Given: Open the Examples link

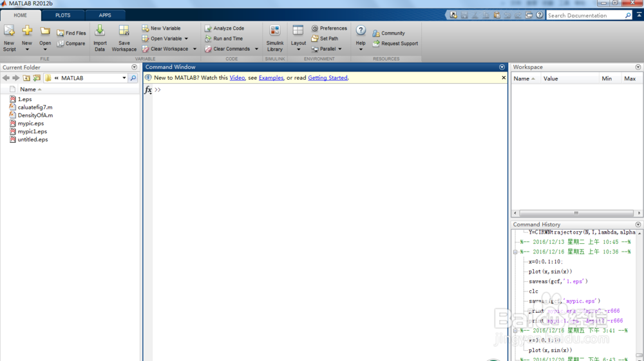Looking at the screenshot, I should click(271, 77).
